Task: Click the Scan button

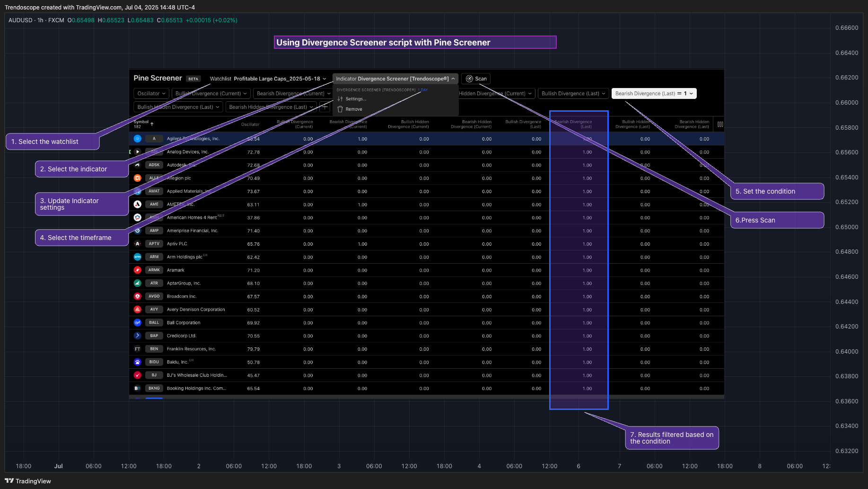Action: (x=476, y=79)
